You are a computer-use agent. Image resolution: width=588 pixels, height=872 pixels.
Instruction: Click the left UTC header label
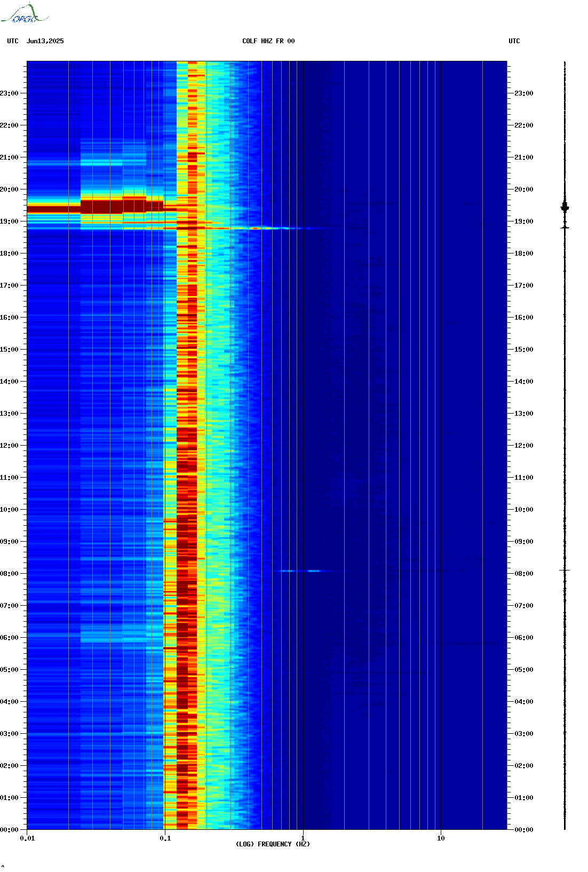coord(13,41)
